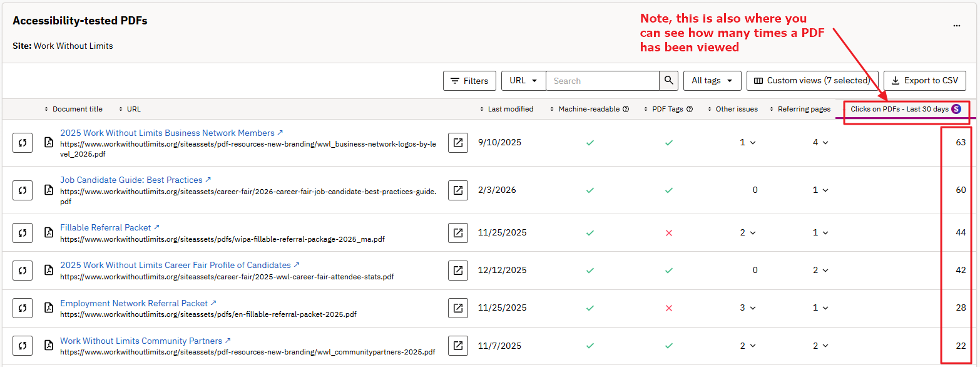Open the URL search-type dropdown
Viewport: 980px width, 367px height.
pos(523,81)
